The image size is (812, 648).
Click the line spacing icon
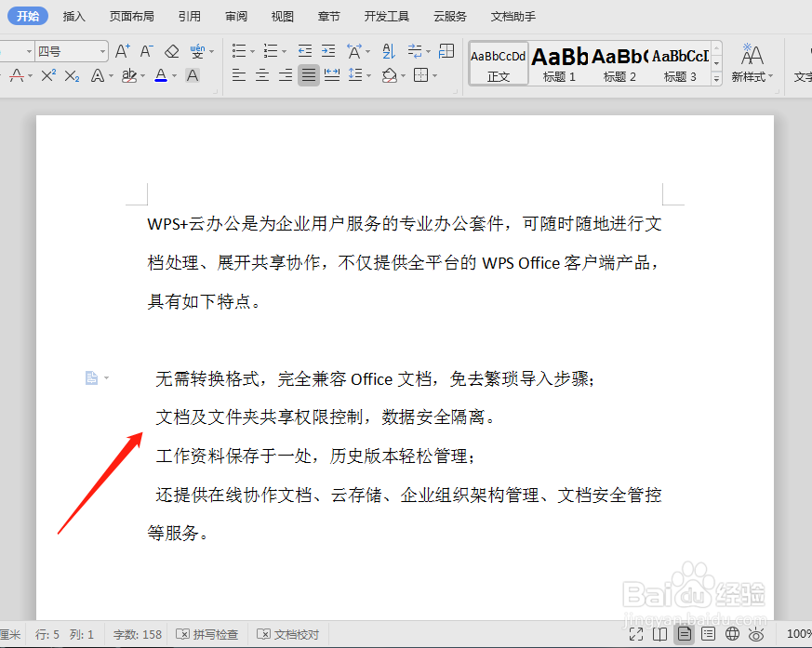(355, 75)
